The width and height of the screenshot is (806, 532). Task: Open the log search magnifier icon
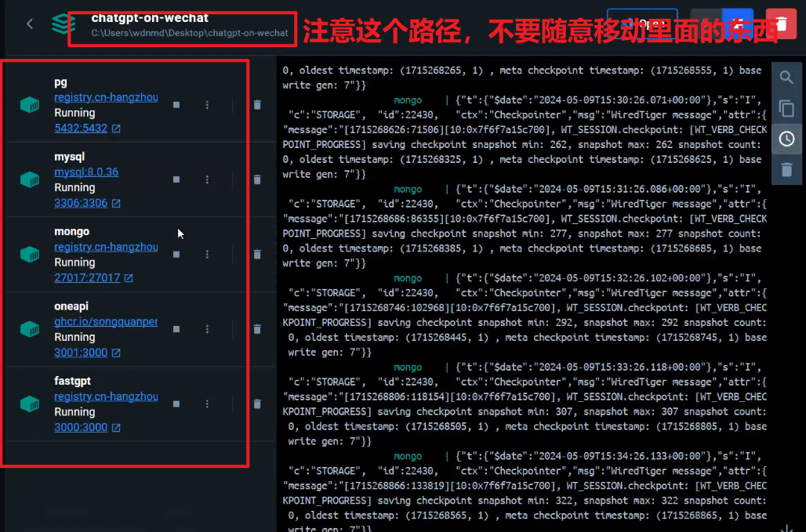pos(786,78)
